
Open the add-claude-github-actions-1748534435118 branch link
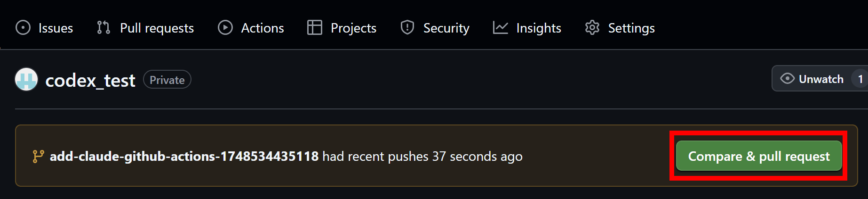pyautogui.click(x=184, y=156)
